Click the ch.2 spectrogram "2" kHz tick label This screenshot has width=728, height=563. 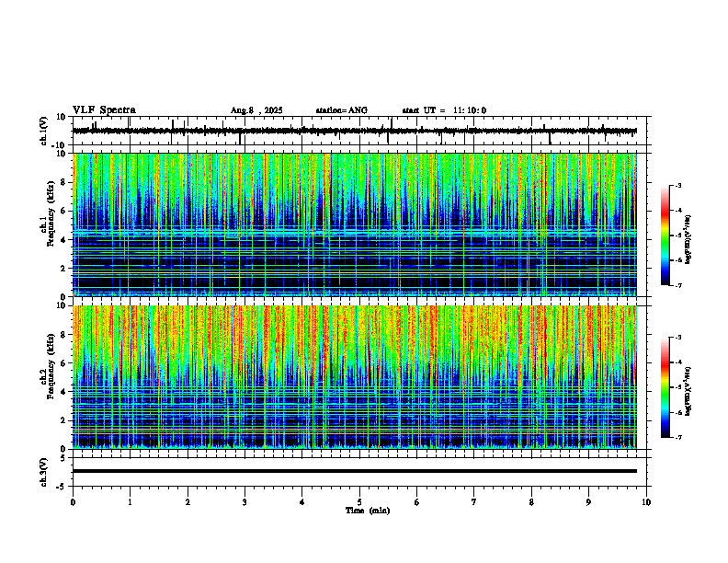(64, 420)
